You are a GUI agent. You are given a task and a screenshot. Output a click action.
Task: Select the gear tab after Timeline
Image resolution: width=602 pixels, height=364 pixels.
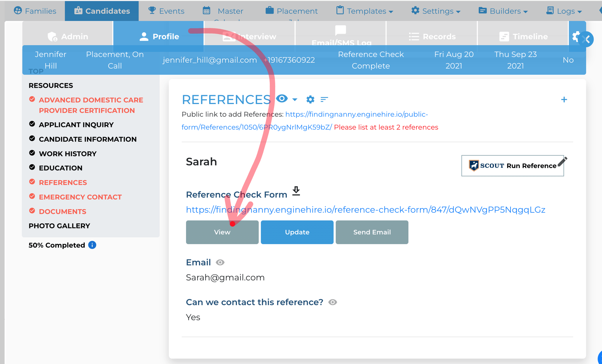tap(576, 36)
